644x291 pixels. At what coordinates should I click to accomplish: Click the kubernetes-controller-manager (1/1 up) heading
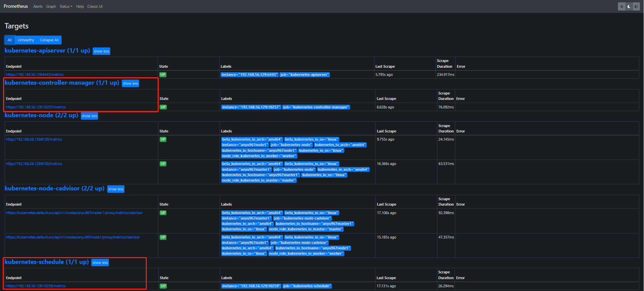(62, 83)
